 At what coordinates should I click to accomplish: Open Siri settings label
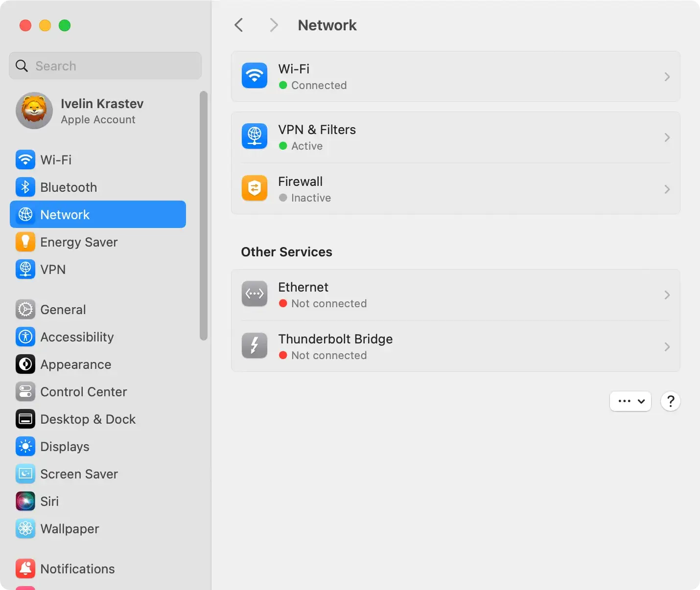pyautogui.click(x=49, y=501)
